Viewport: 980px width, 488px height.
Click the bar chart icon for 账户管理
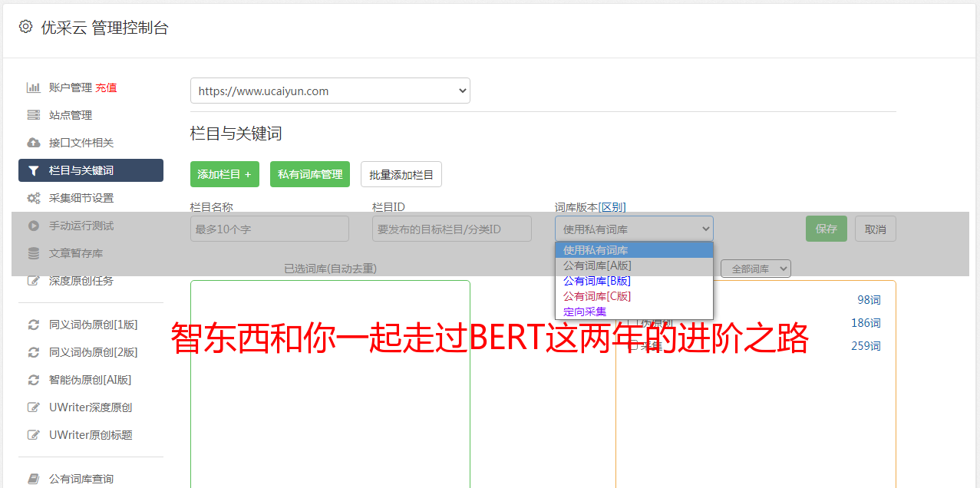[x=33, y=87]
